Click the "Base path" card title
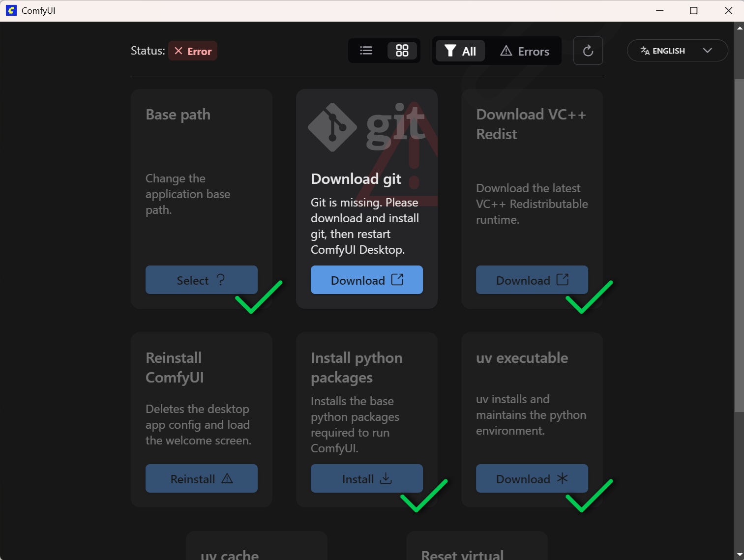The image size is (744, 560). coord(178,115)
